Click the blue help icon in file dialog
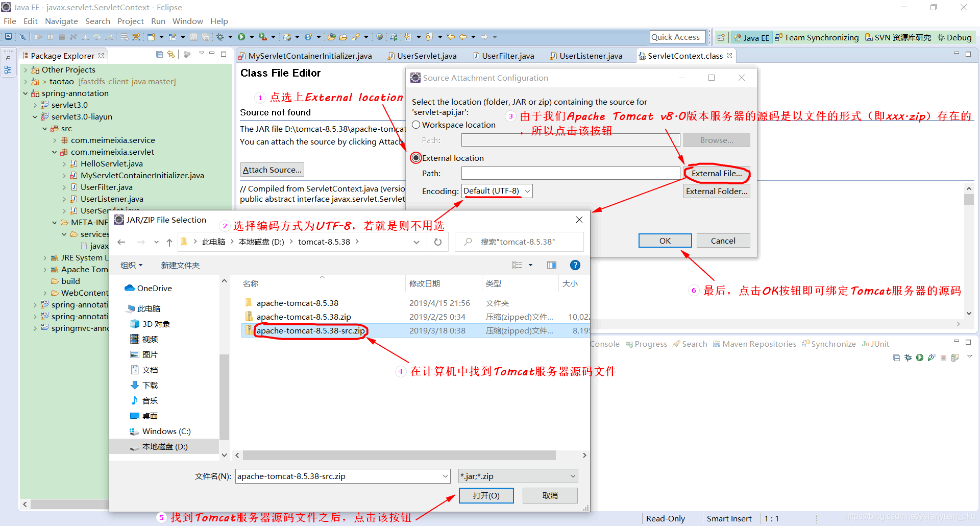This screenshot has width=980, height=526. coord(575,265)
